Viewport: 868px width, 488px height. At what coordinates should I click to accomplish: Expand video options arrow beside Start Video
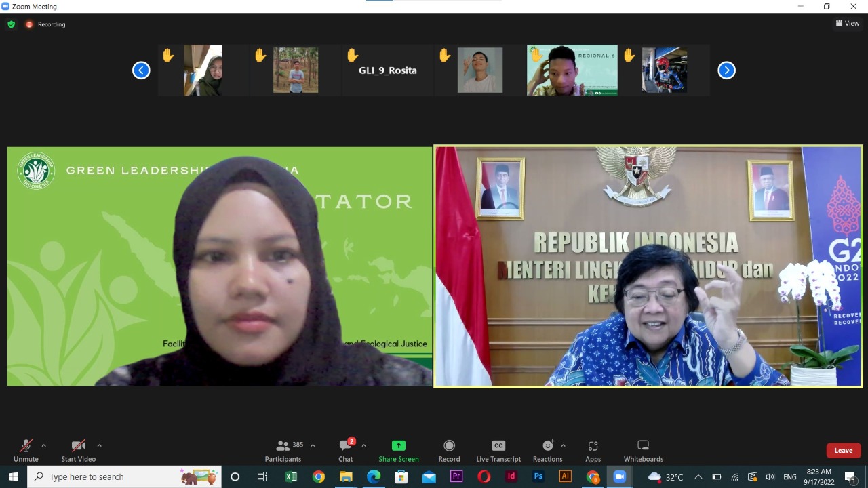pos(99,445)
